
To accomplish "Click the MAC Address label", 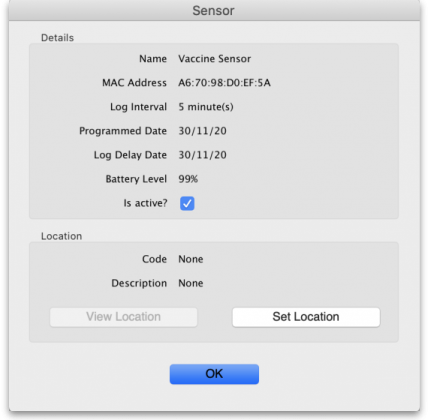I will 134,83.
